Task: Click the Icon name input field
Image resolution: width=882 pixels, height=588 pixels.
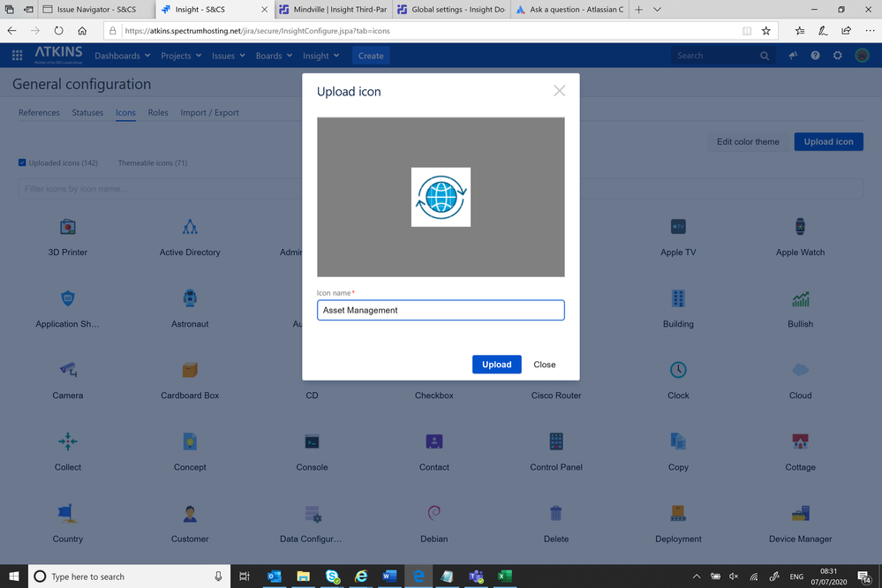Action: (441, 310)
